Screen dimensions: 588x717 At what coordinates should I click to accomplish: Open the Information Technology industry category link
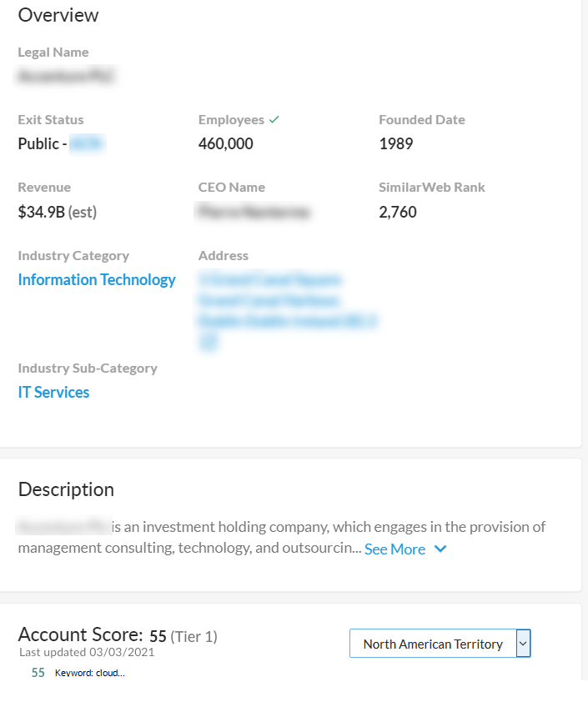coord(97,279)
